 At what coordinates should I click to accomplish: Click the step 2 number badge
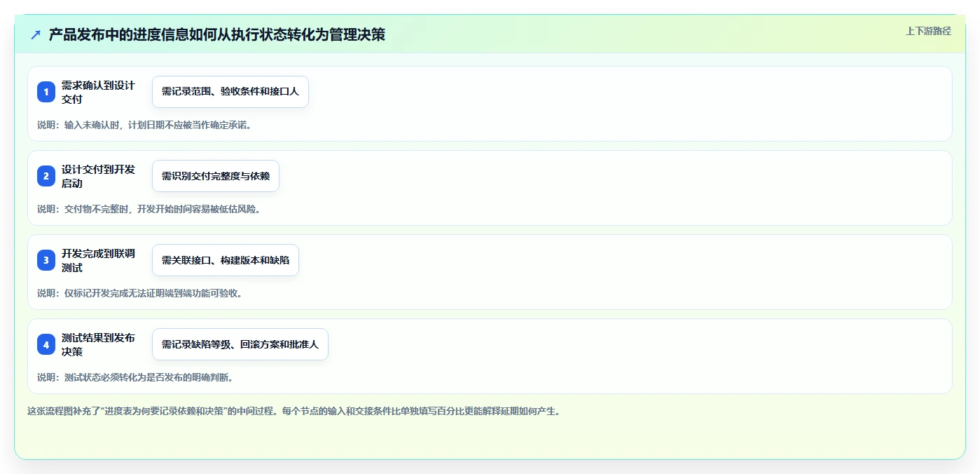pos(46,176)
